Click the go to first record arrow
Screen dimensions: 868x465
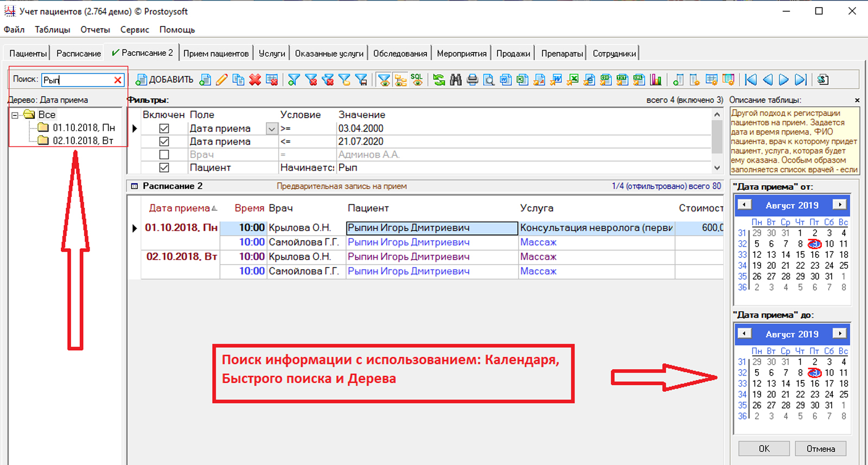(751, 80)
